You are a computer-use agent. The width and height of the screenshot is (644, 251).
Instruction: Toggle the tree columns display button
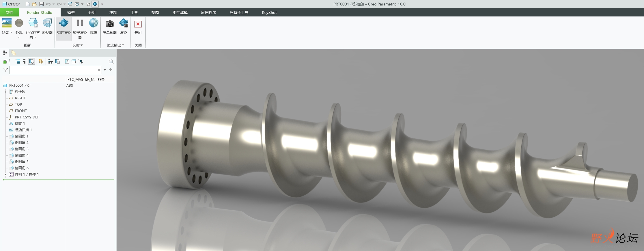(31, 61)
